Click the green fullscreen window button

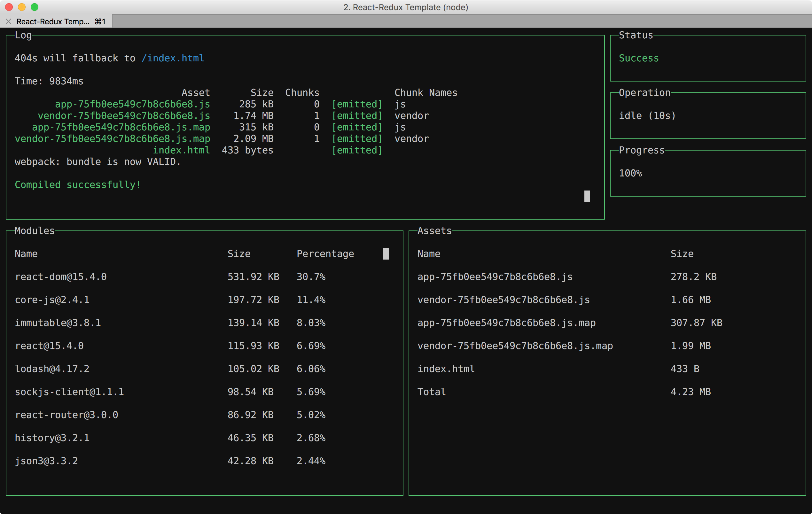point(35,7)
